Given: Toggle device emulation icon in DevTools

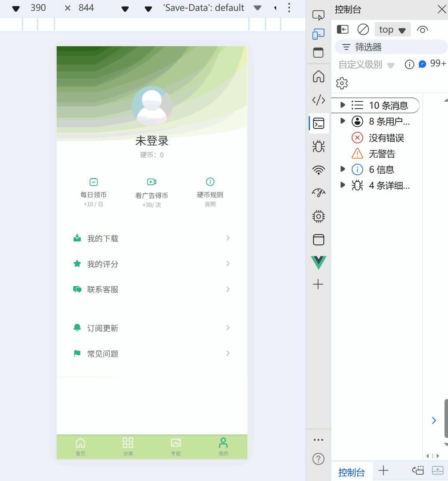Looking at the screenshot, I should [318, 34].
